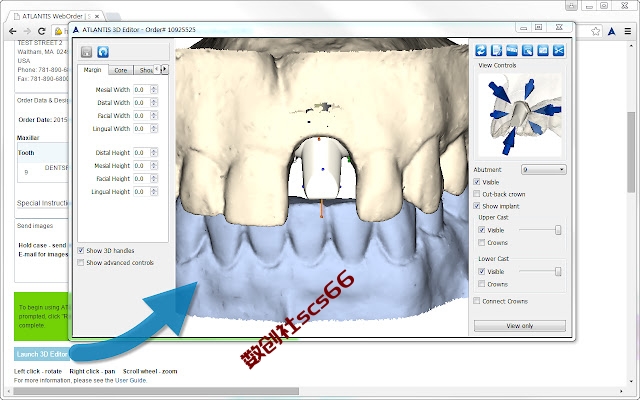The height and width of the screenshot is (400, 640).
Task: Enable the Cut-back crown checkbox
Action: click(477, 194)
